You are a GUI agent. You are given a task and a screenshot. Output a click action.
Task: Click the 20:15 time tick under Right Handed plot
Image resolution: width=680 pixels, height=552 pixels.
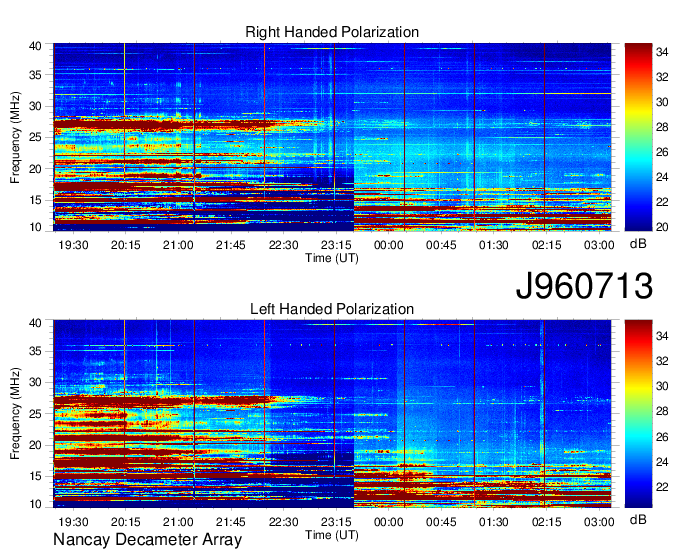126,245
